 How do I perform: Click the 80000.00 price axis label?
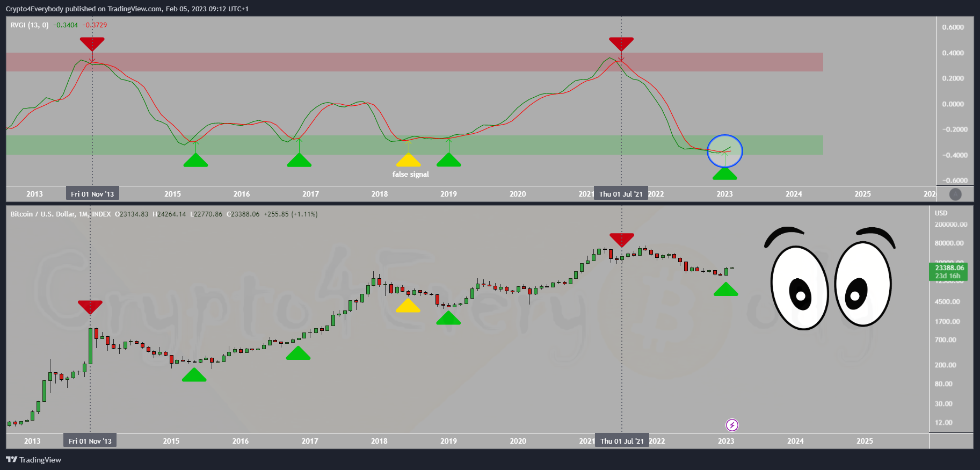tap(949, 243)
